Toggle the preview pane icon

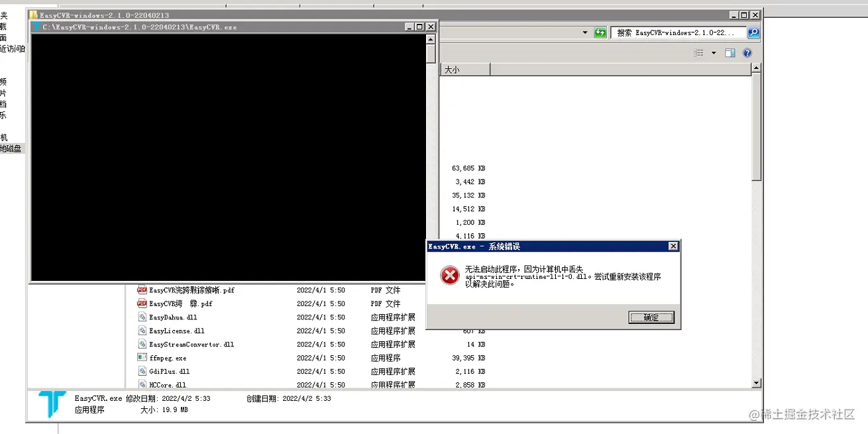730,53
